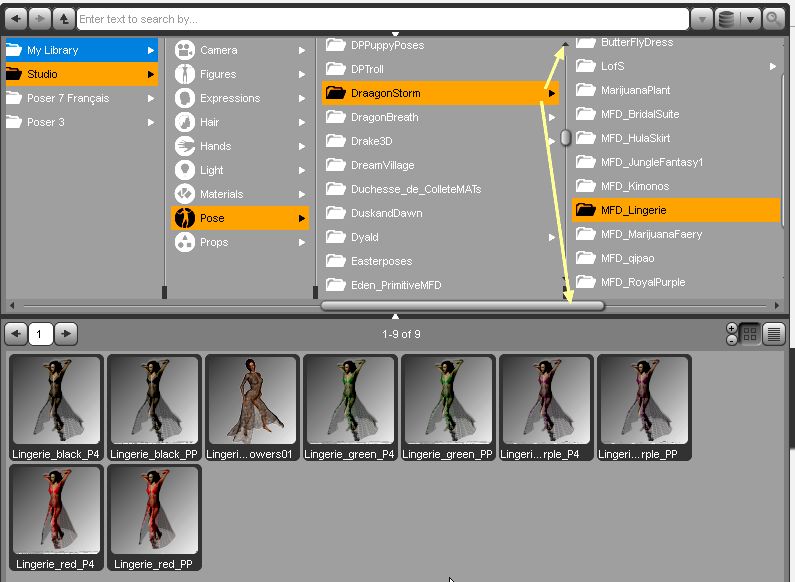The width and height of the screenshot is (795, 582).
Task: Click the next page arrow button
Action: [66, 334]
